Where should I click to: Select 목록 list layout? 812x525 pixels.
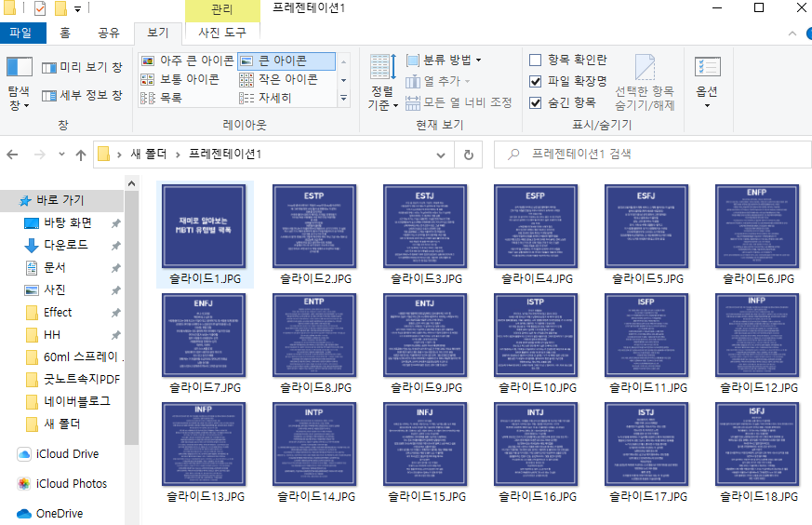[162, 98]
